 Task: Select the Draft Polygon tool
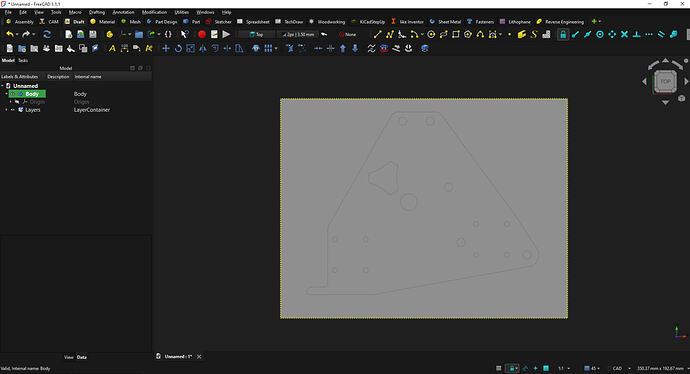[x=468, y=34]
